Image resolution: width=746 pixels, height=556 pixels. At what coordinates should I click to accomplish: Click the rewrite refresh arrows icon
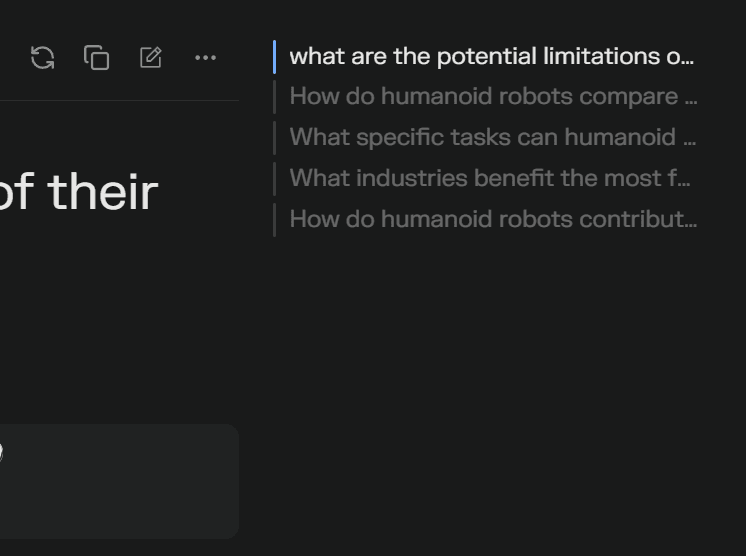pyautogui.click(x=42, y=58)
